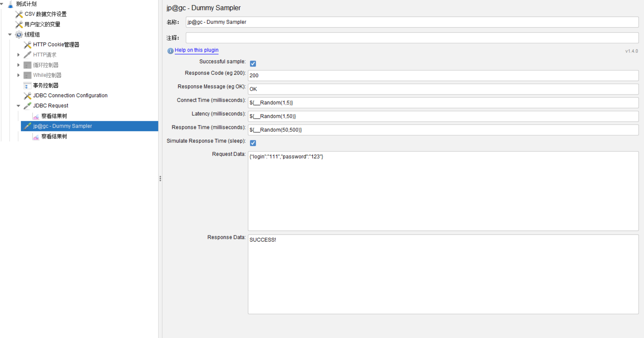The image size is (644, 338).
Task: Click the Latency milliseconds field
Action: (443, 116)
